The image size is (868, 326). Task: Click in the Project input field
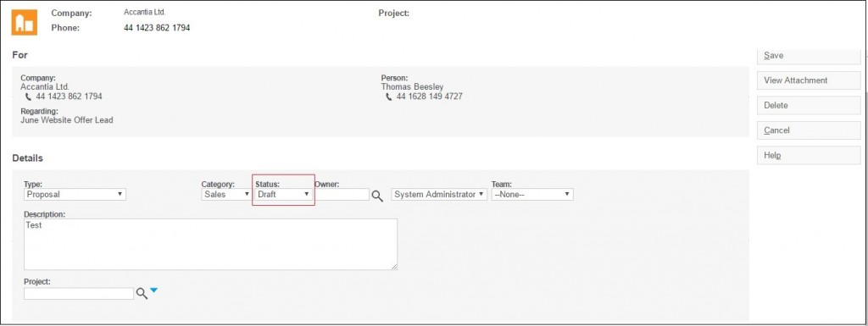pyautogui.click(x=79, y=293)
